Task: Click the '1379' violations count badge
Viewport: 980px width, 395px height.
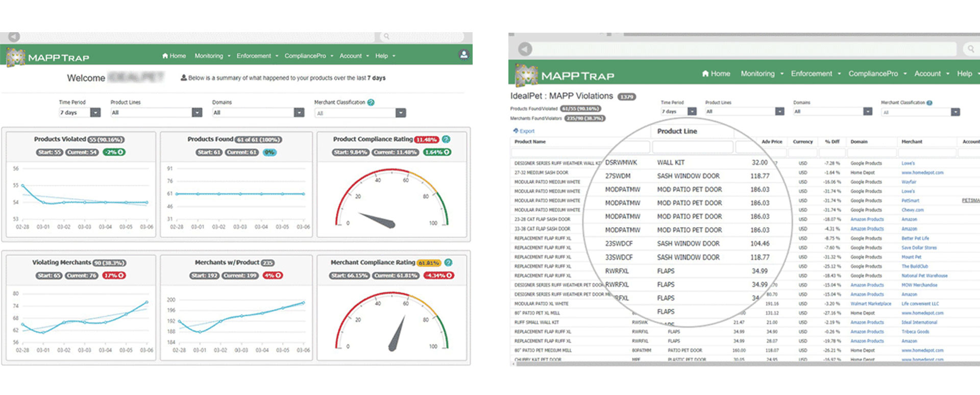Action: [x=626, y=96]
